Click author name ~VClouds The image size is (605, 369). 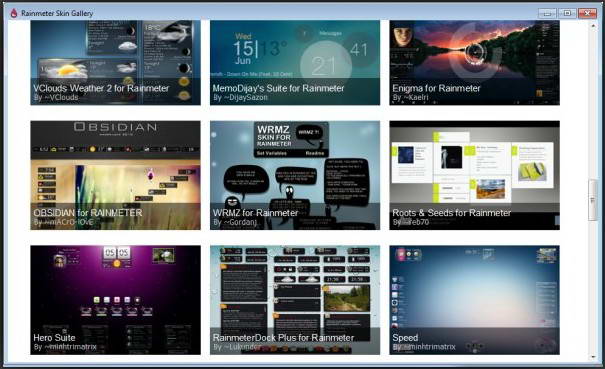[x=61, y=98]
